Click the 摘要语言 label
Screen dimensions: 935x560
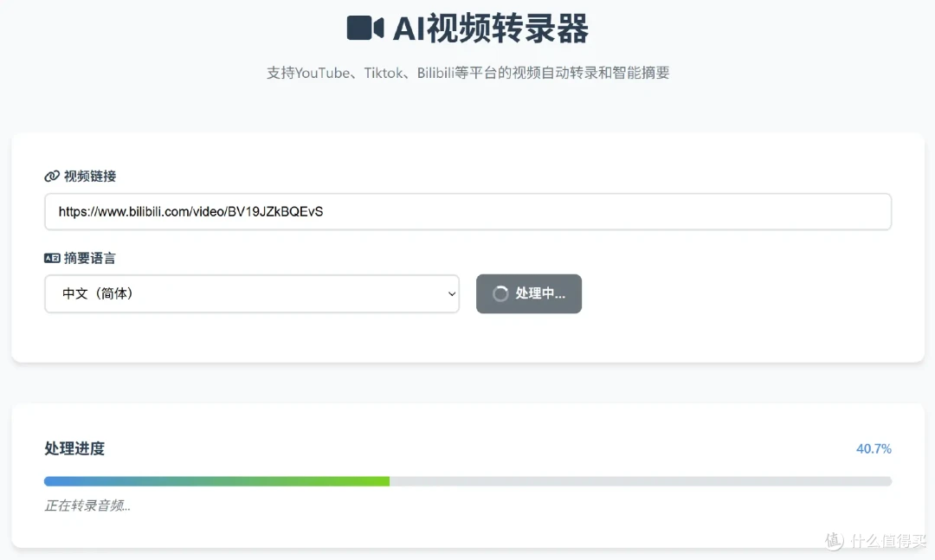pos(90,258)
